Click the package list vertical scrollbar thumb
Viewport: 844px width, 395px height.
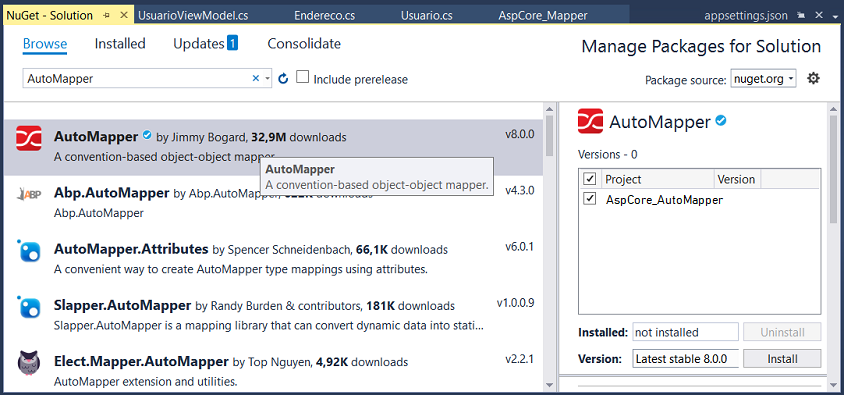[x=549, y=135]
